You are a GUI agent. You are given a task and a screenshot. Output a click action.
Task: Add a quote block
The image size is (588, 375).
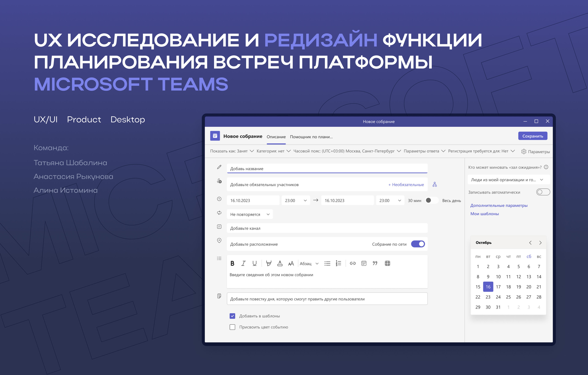pos(375,263)
